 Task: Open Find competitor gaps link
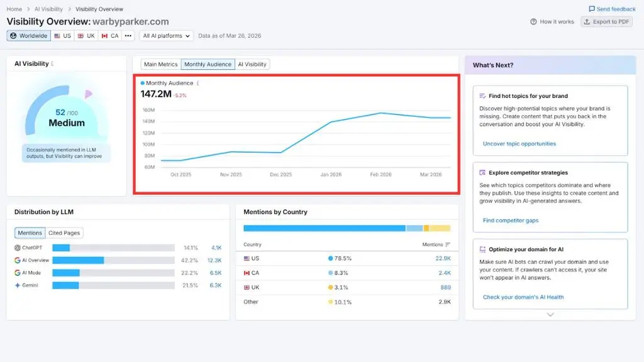pyautogui.click(x=511, y=221)
